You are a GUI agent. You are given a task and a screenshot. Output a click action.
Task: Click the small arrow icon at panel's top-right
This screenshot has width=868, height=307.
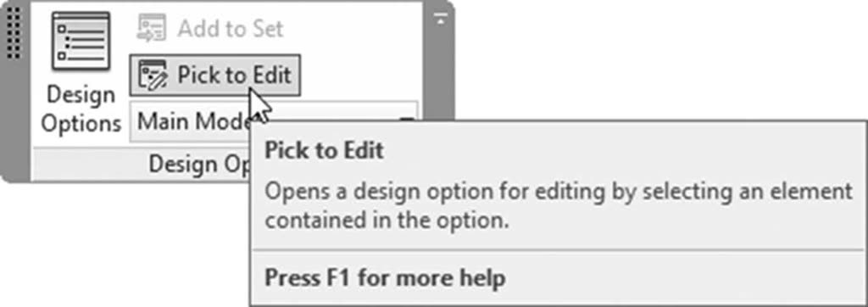point(440,19)
